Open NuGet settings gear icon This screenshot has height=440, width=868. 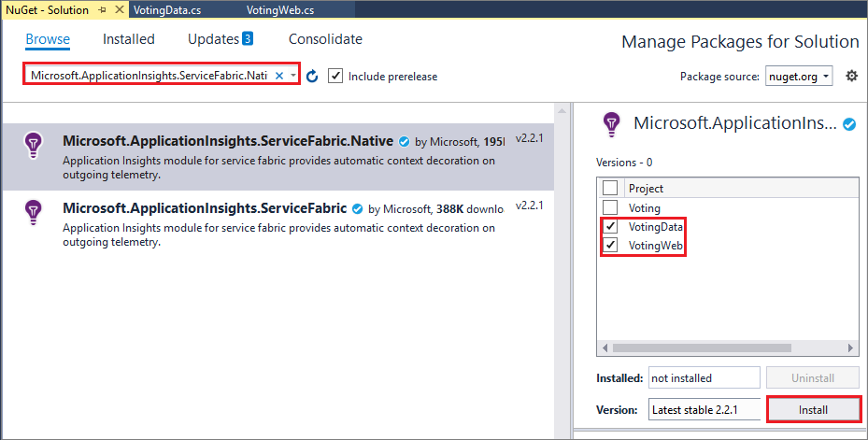pyautogui.click(x=851, y=76)
